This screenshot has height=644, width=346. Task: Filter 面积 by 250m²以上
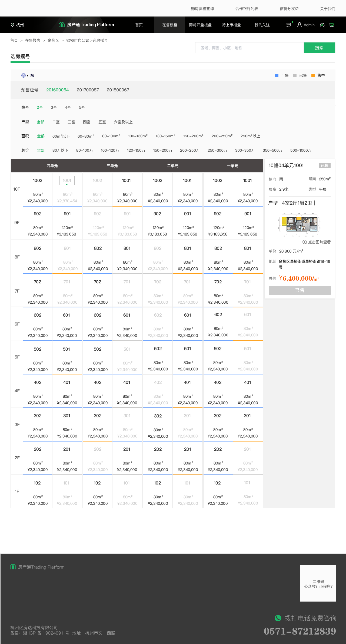click(250, 136)
